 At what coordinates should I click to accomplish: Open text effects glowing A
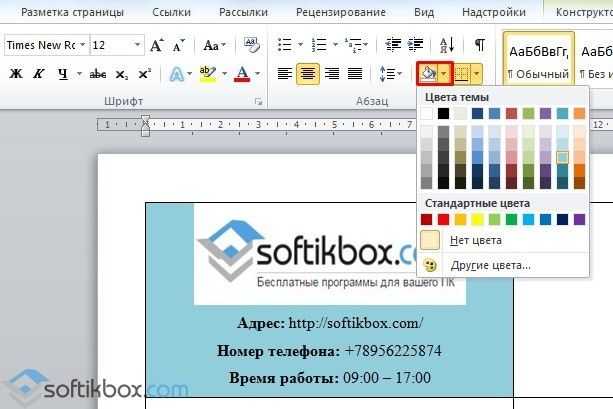click(177, 74)
